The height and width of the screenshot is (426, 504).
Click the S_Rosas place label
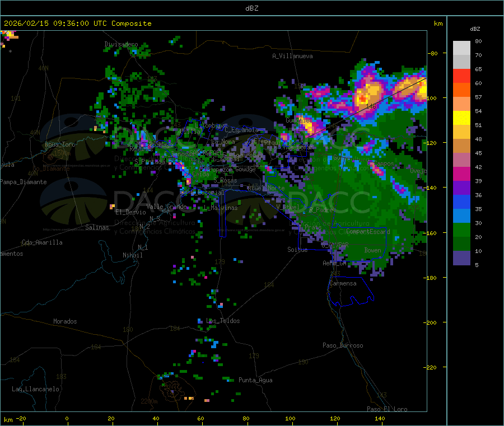225,181
